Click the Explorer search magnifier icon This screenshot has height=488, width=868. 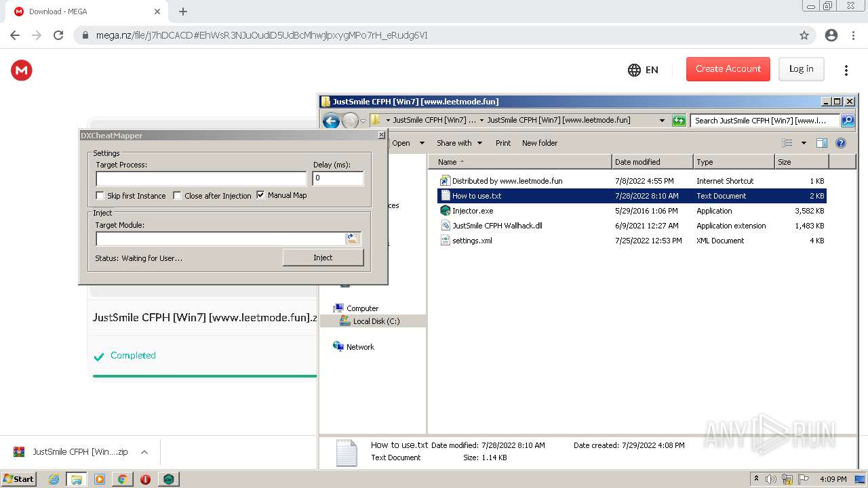click(848, 121)
